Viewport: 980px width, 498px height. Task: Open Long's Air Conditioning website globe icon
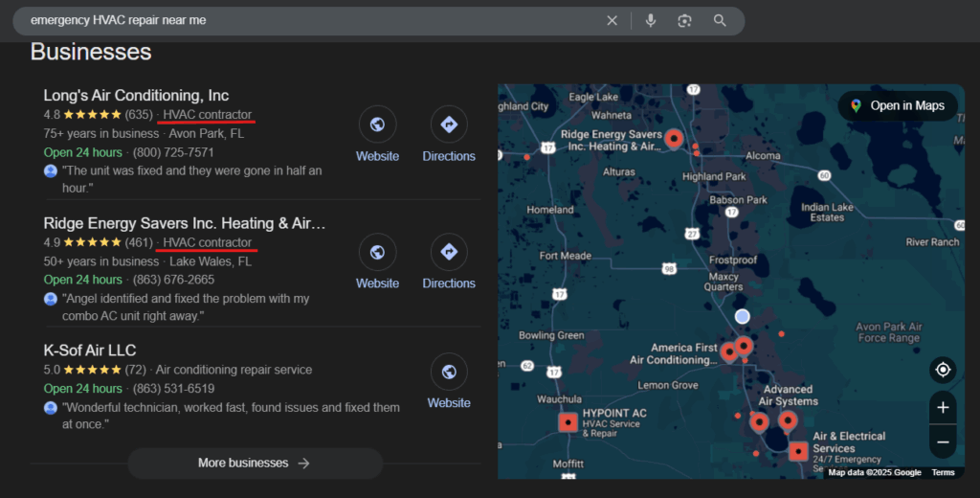coord(377,124)
